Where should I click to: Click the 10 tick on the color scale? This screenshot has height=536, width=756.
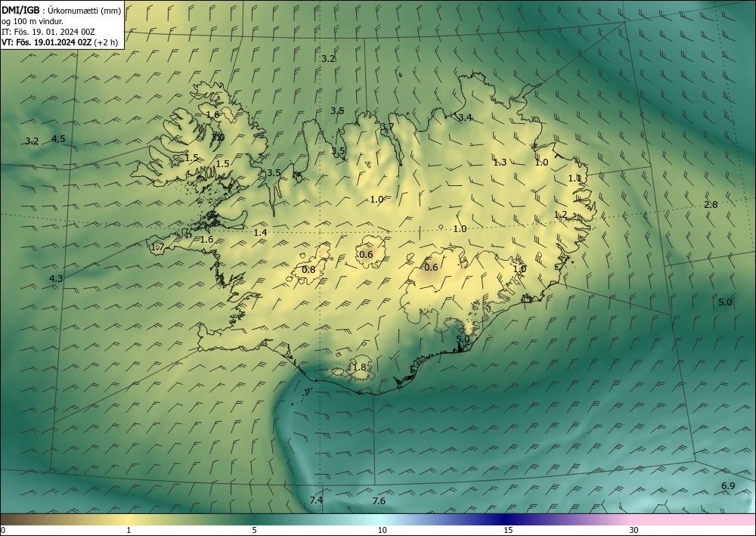pos(382,531)
